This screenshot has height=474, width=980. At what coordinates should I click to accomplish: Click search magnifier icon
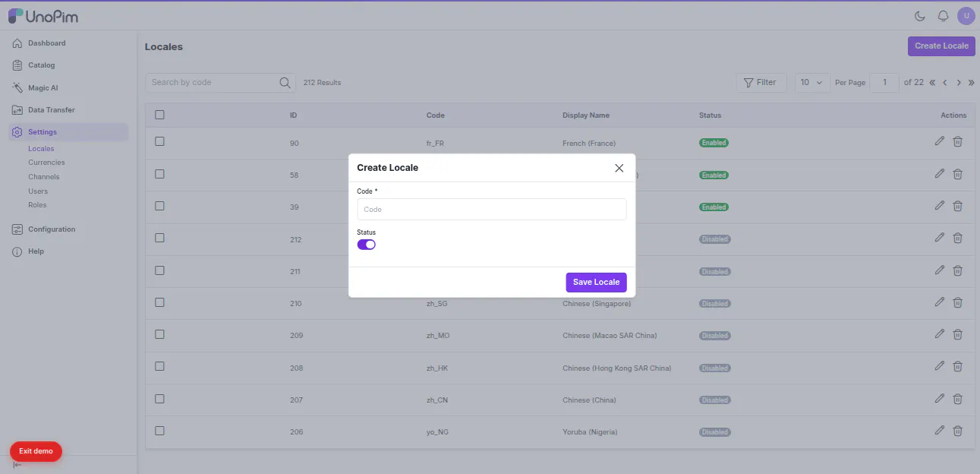(285, 83)
